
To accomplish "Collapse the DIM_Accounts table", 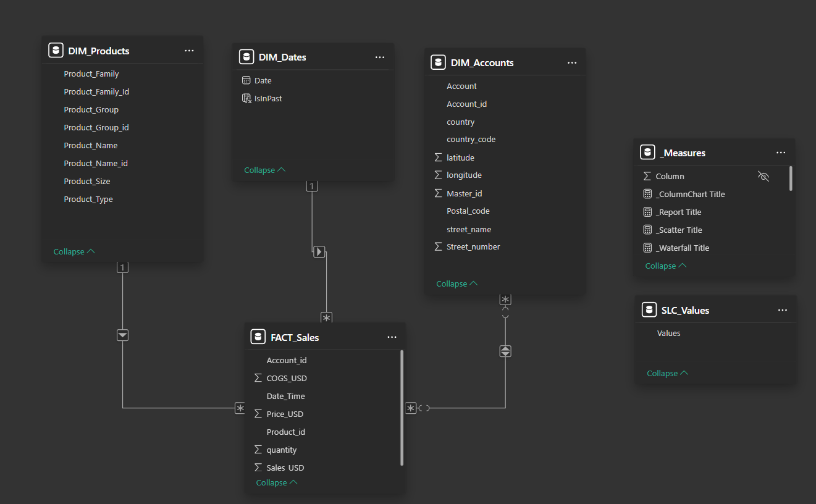I will tap(456, 283).
